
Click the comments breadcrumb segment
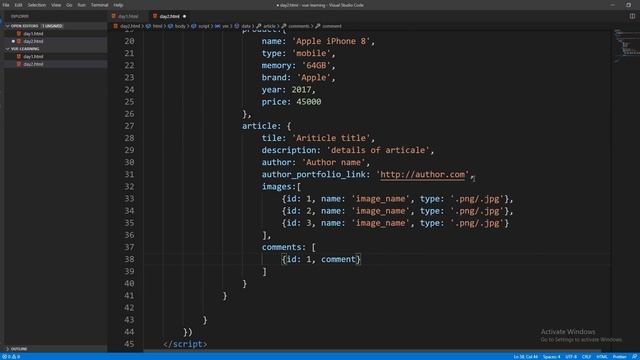pos(299,26)
